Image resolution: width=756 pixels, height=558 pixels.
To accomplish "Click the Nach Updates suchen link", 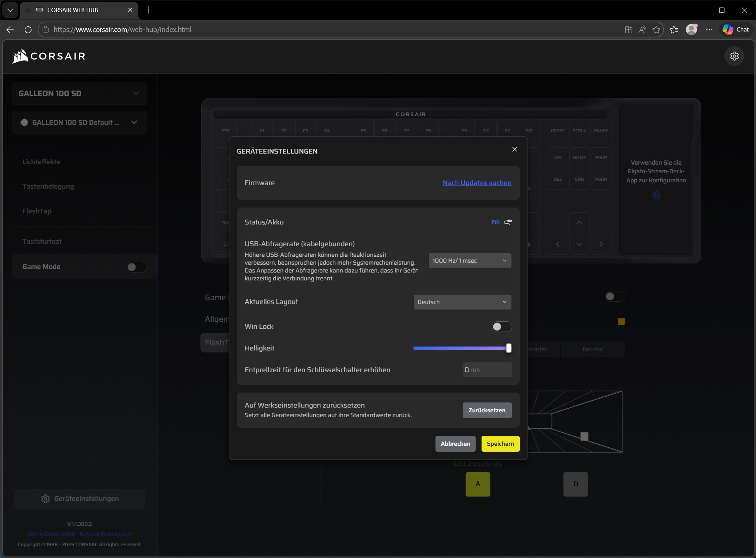I will (477, 183).
